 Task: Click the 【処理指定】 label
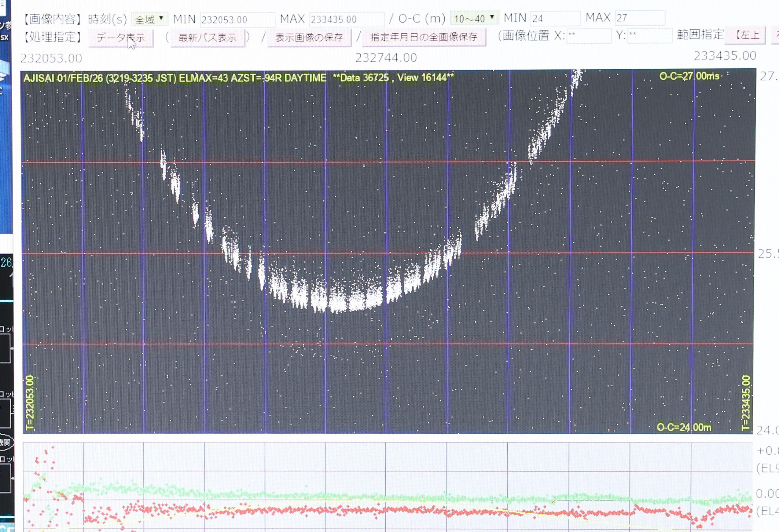[52, 37]
